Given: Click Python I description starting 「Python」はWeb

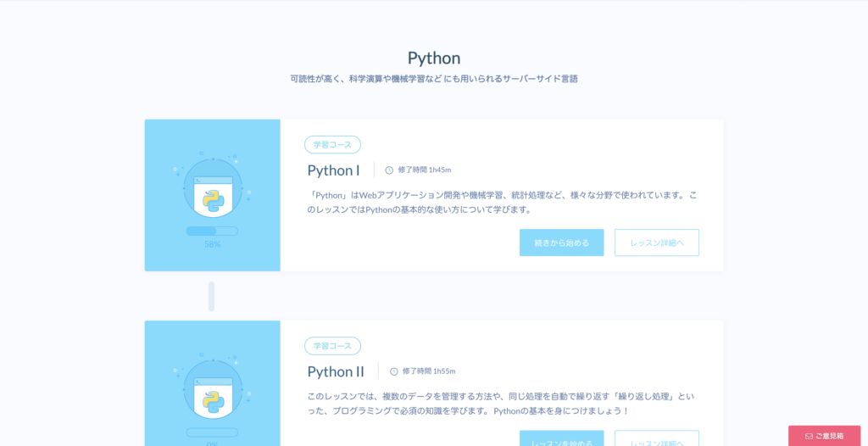Looking at the screenshot, I should click(x=503, y=203).
